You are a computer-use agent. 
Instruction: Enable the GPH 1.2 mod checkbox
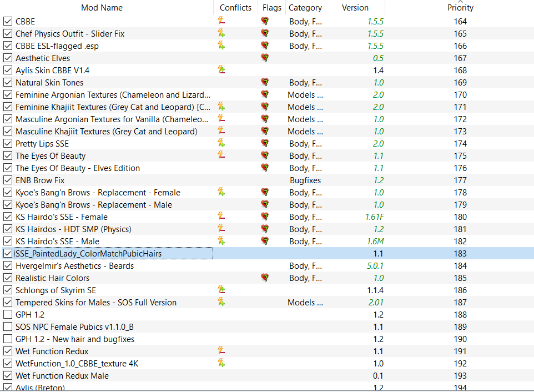(7, 314)
